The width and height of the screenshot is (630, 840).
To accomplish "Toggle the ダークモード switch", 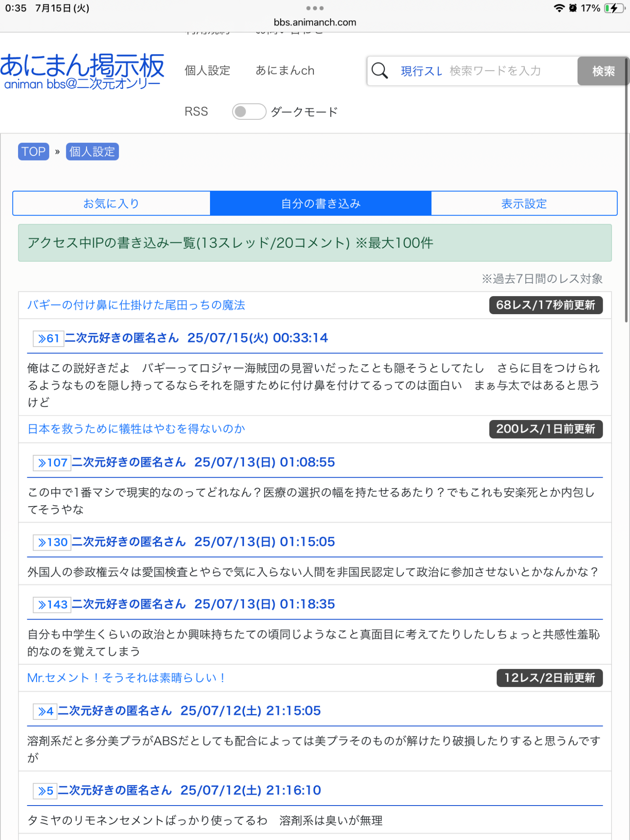I will click(x=249, y=112).
